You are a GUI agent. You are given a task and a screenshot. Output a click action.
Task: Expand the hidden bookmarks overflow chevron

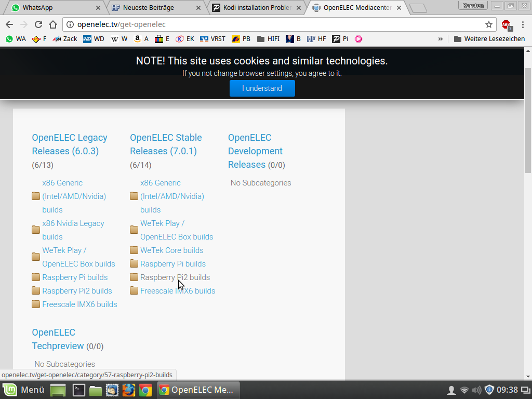[x=441, y=38]
